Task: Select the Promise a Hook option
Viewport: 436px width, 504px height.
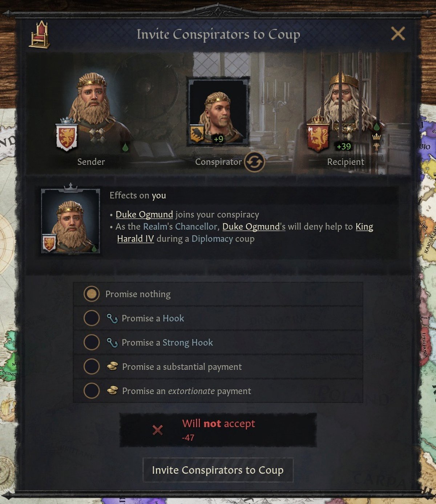Action: pos(218,318)
